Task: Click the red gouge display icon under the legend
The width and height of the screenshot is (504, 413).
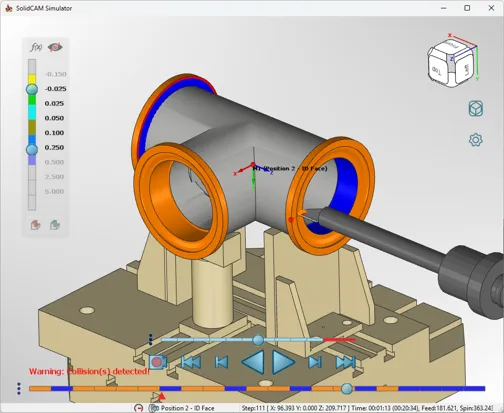Action: 36,225
